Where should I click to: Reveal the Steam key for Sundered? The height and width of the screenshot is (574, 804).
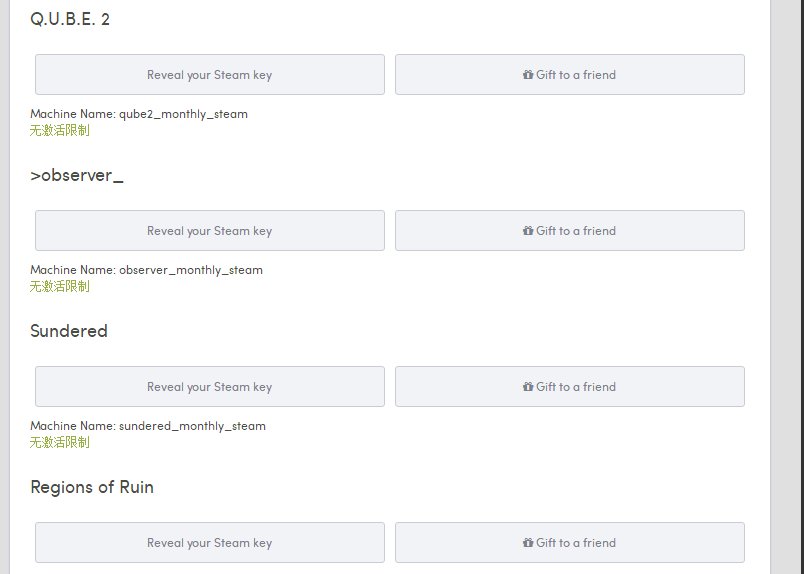click(209, 387)
